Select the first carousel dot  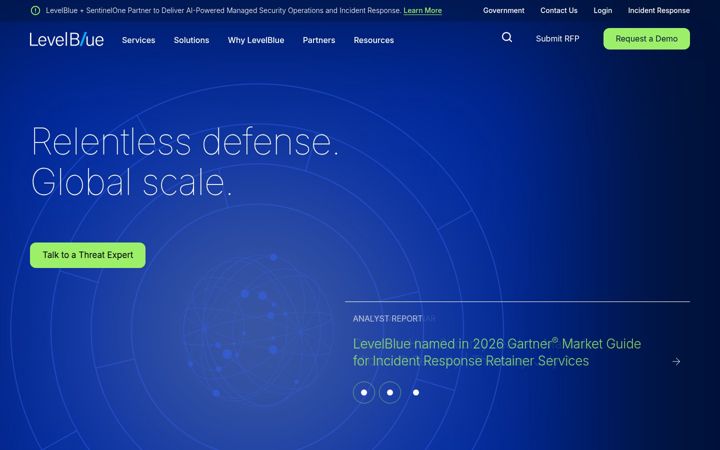point(364,393)
